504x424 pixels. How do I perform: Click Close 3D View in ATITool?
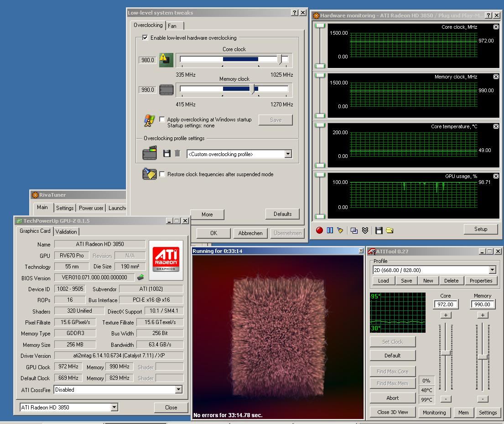coord(392,412)
